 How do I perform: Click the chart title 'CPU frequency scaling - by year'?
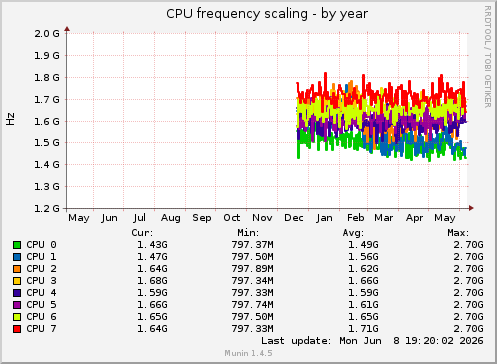point(267,14)
